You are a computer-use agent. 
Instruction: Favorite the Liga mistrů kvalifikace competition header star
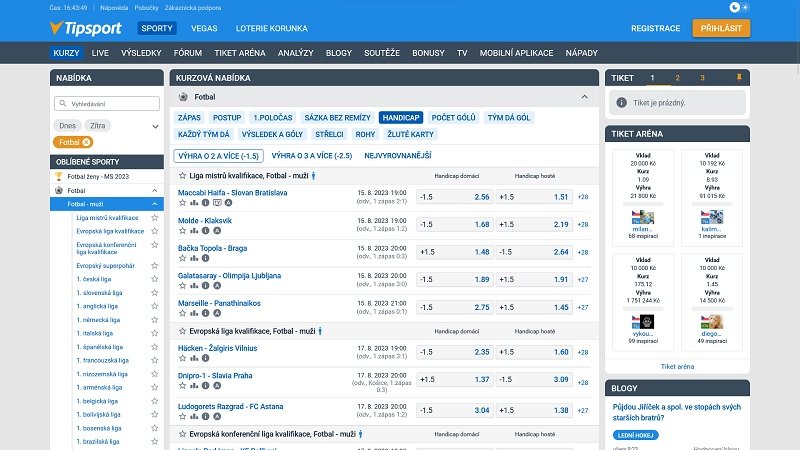coord(182,176)
